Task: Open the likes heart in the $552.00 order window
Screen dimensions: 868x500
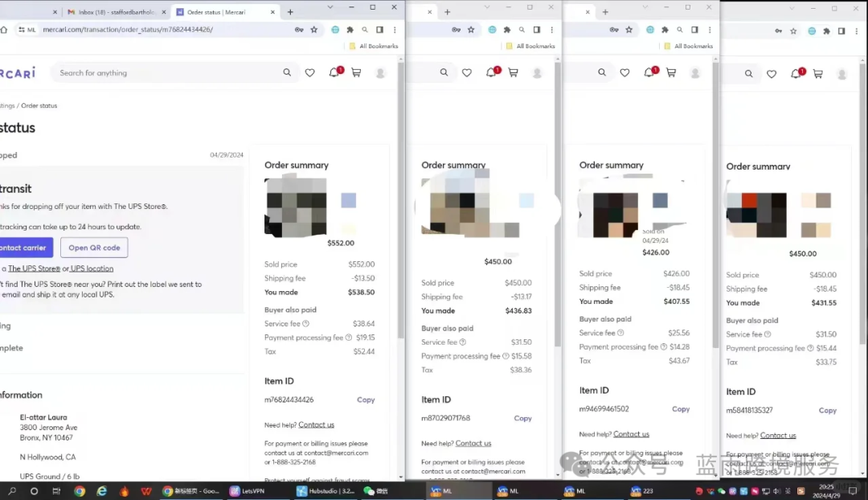Action: point(310,72)
